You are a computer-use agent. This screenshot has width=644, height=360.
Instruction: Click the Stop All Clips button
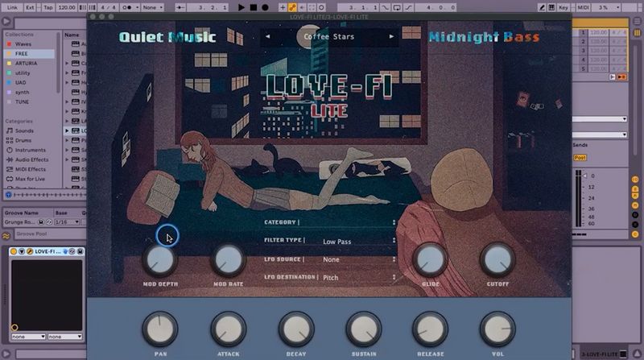[x=613, y=77]
